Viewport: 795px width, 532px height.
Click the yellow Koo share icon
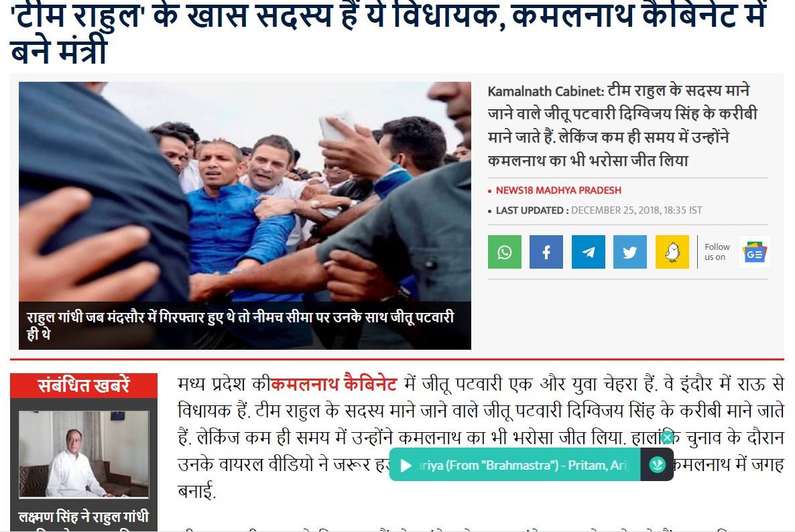click(672, 252)
